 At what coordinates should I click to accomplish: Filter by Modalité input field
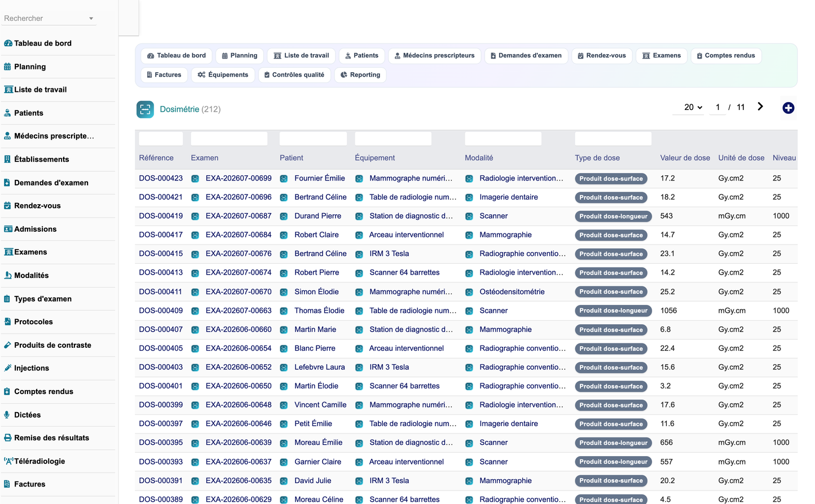(x=503, y=139)
